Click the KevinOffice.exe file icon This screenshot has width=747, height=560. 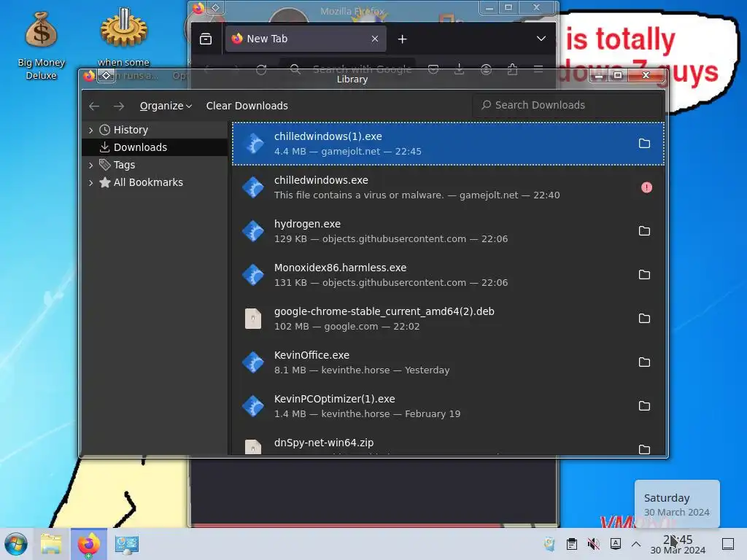[253, 362]
